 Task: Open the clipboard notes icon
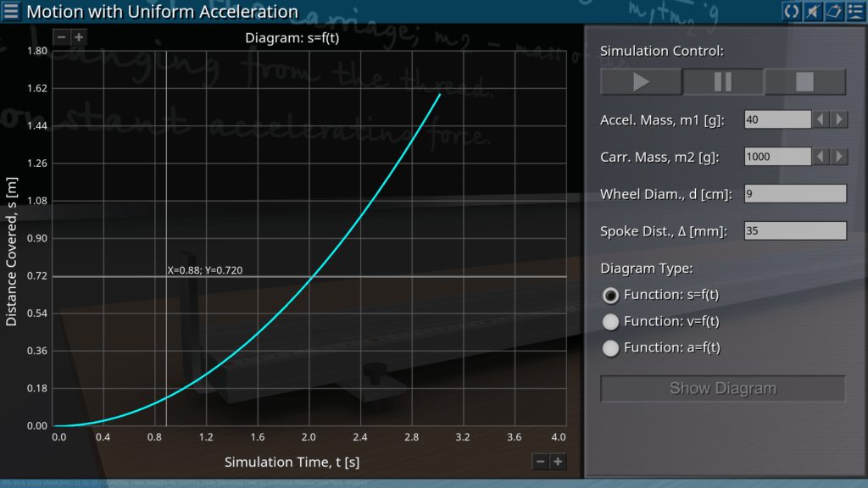833,11
